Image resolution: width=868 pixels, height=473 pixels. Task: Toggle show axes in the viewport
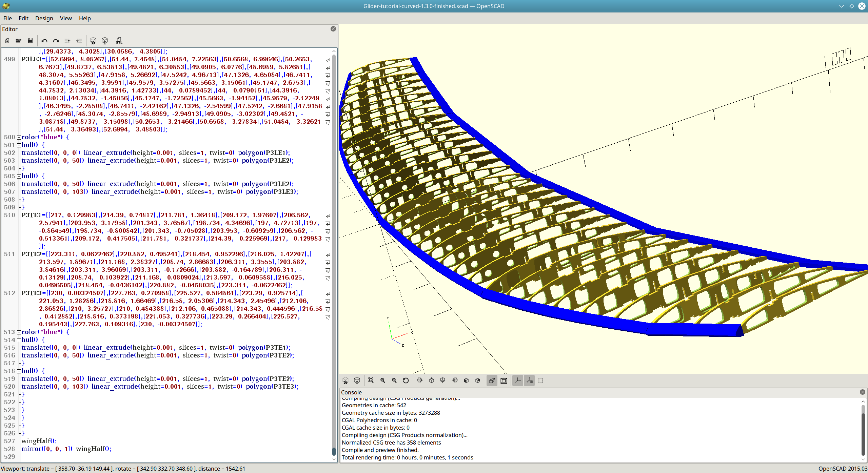517,381
